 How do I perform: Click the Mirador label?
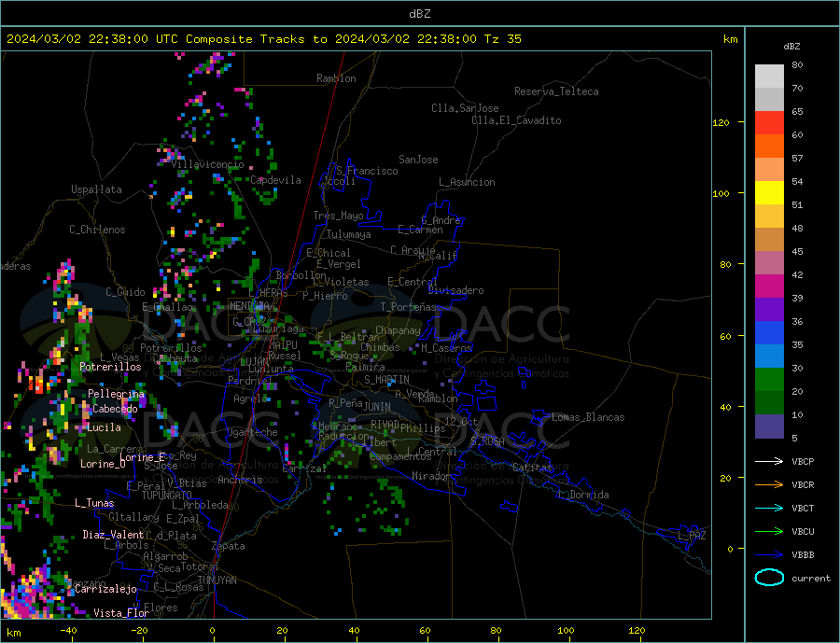point(431,476)
